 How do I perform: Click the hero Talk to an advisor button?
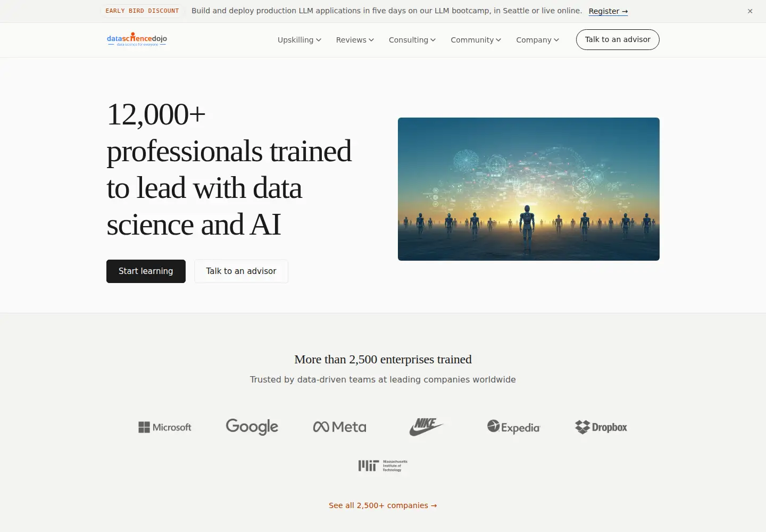(x=241, y=271)
